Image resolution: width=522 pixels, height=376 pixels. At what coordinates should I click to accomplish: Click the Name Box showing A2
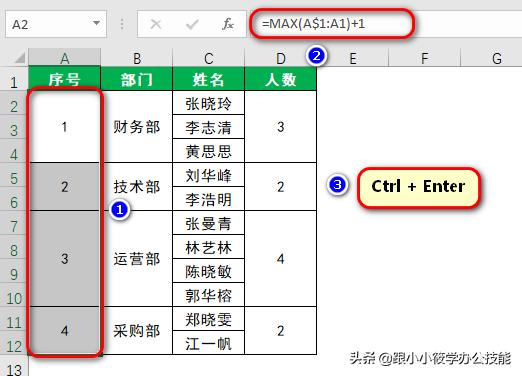[56, 24]
